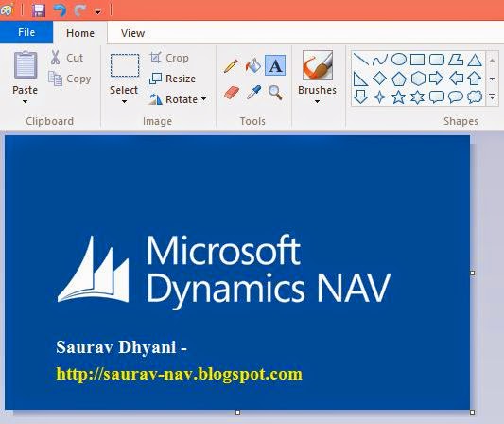504x424 pixels.
Task: Choose the Rounded rectangular callout shape
Action: [x=437, y=97]
